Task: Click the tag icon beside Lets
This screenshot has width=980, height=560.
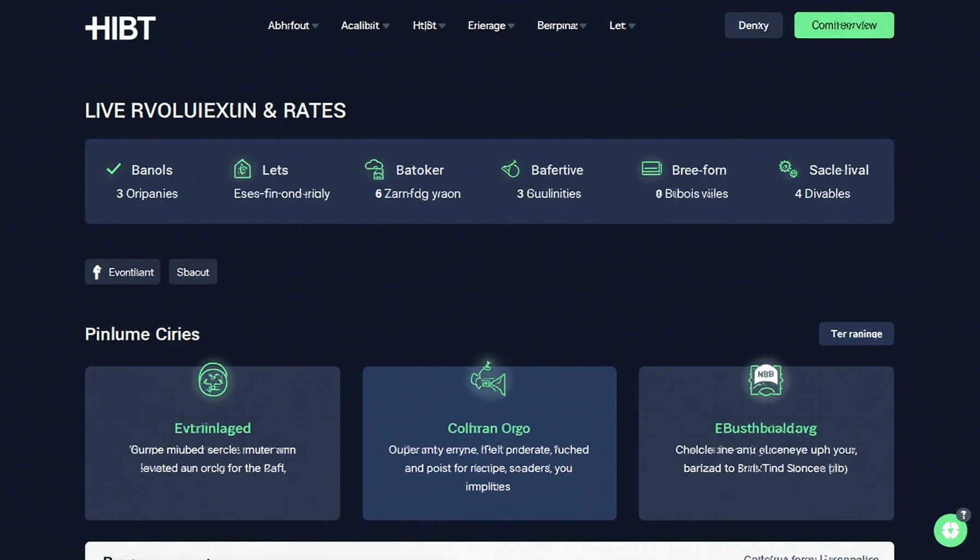Action: coord(242,169)
